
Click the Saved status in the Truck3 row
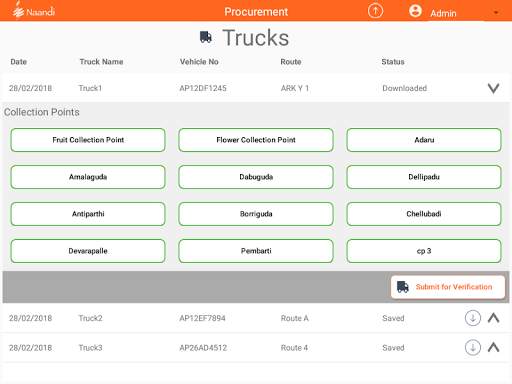coord(393,348)
